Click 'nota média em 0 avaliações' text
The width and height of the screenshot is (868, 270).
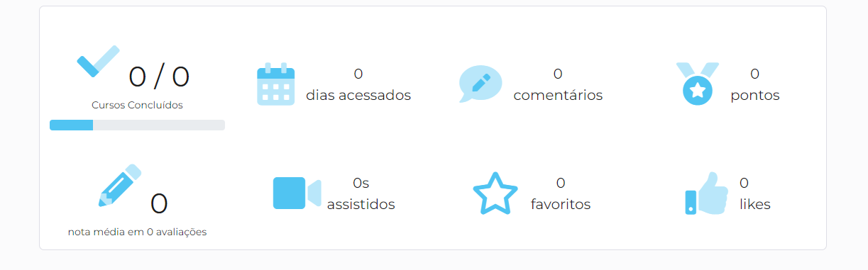(x=137, y=232)
